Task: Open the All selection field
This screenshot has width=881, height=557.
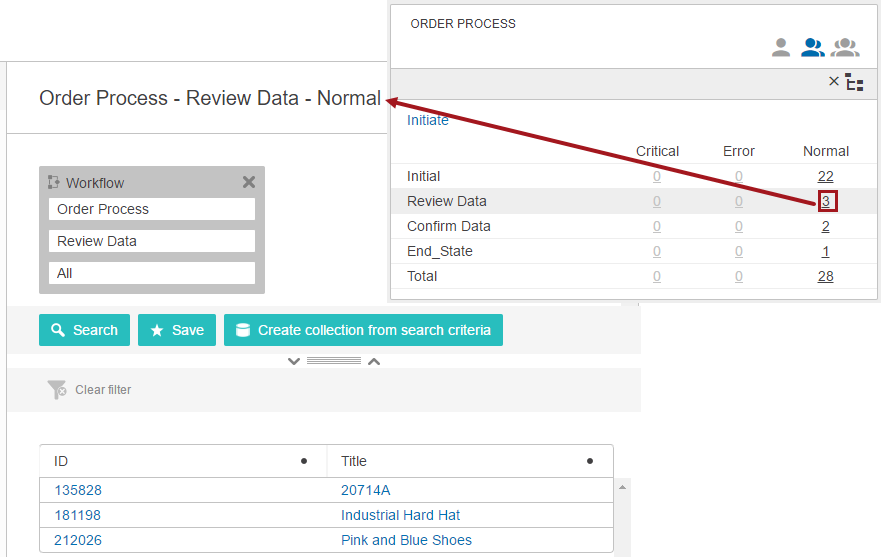Action: click(x=152, y=273)
